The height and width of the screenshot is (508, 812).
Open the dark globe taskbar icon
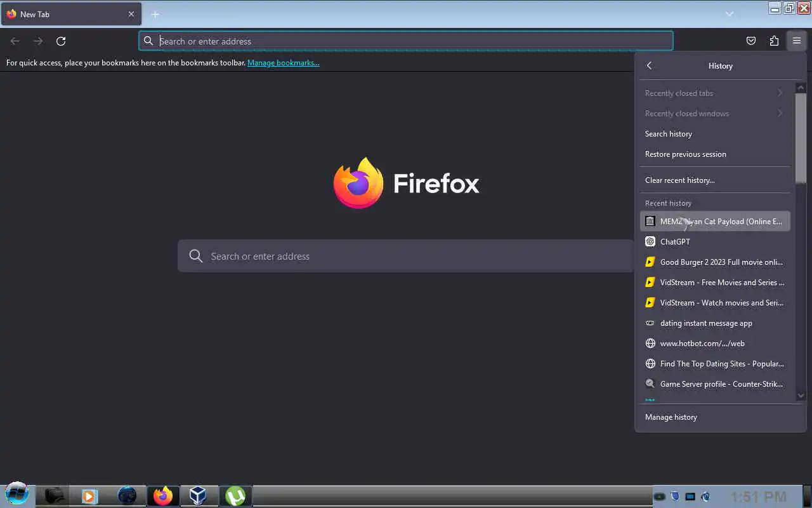pos(127,495)
